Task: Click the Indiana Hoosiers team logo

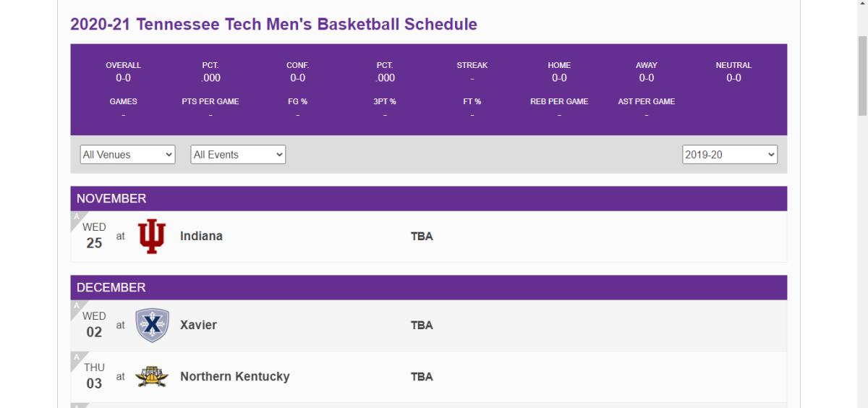Action: coord(152,237)
